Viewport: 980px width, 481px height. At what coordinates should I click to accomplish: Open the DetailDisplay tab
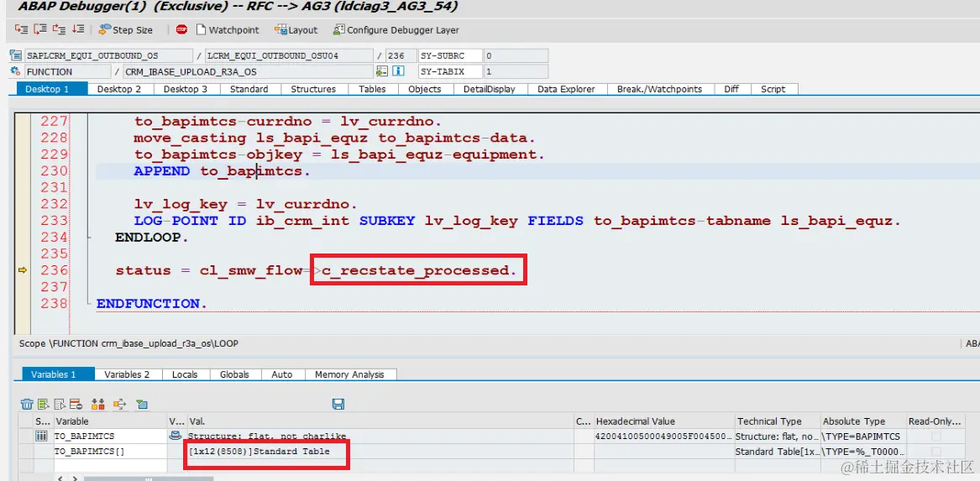pos(490,89)
